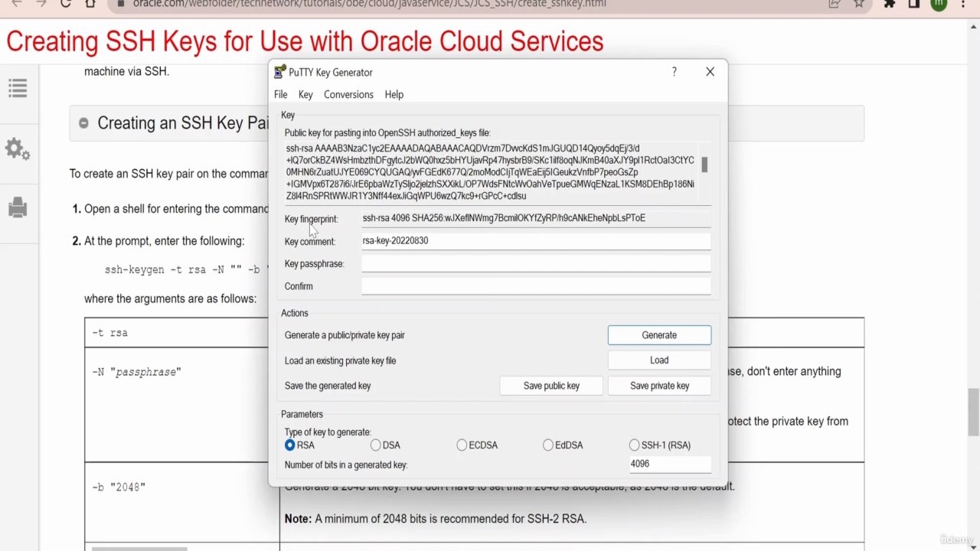Screen dimensions: 980x551
Task: Click Save public key
Action: coord(551,386)
